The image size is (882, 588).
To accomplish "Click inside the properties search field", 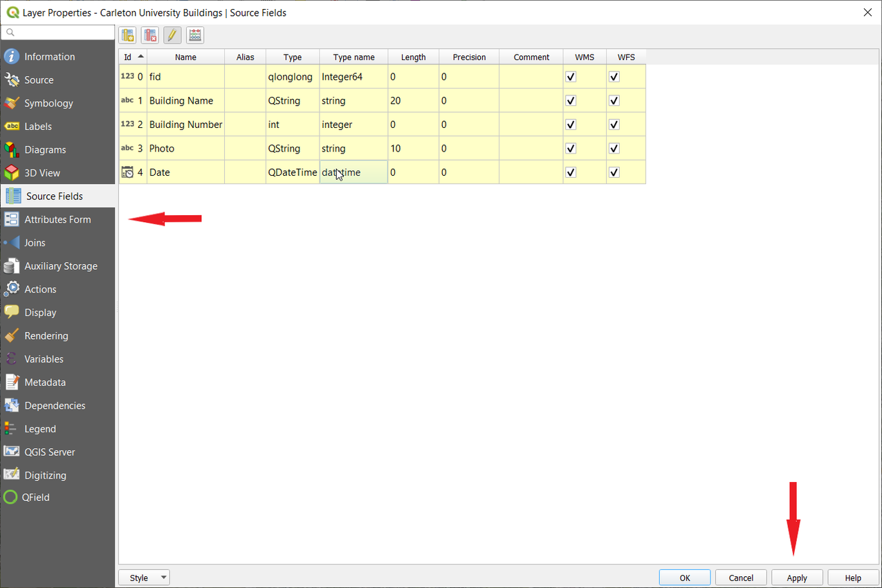I will (x=57, y=32).
